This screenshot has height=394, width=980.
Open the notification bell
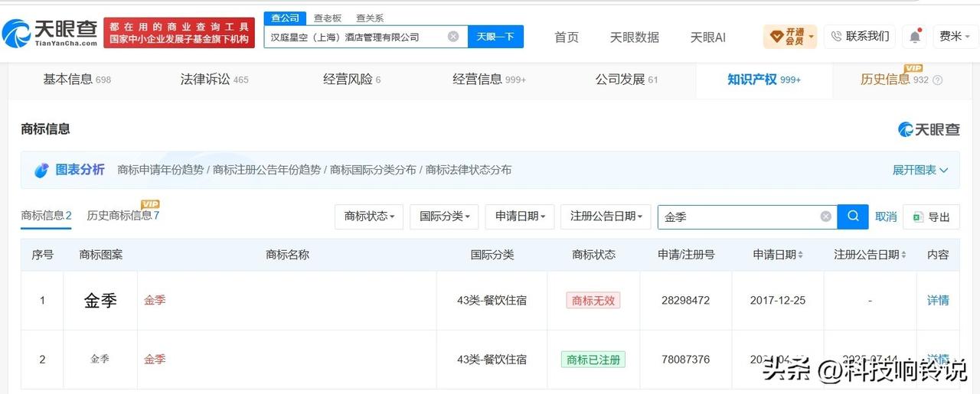915,37
